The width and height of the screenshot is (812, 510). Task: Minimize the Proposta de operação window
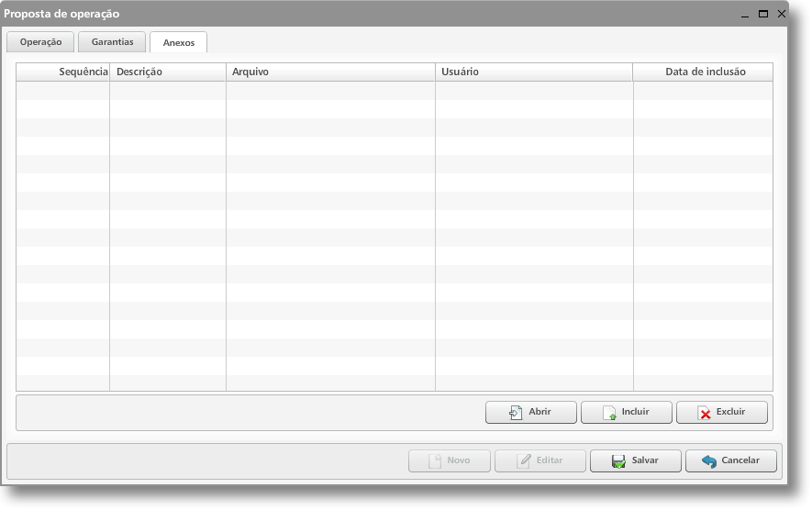745,15
